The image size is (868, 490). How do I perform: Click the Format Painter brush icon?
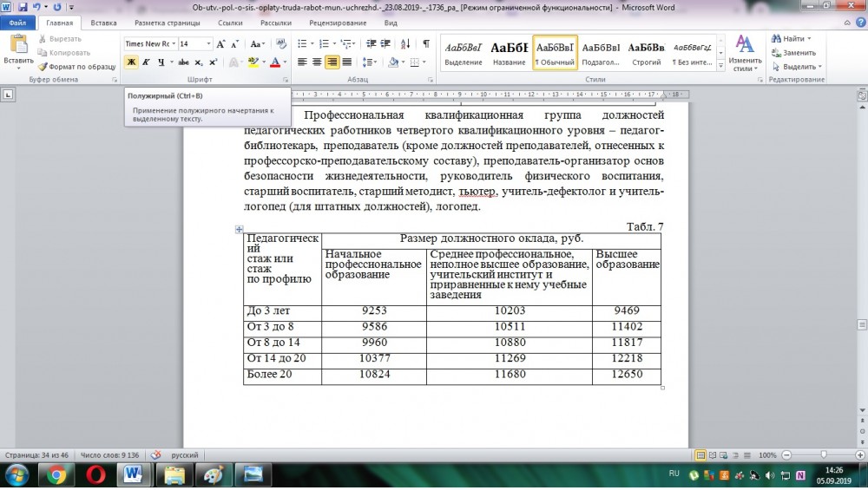click(43, 66)
